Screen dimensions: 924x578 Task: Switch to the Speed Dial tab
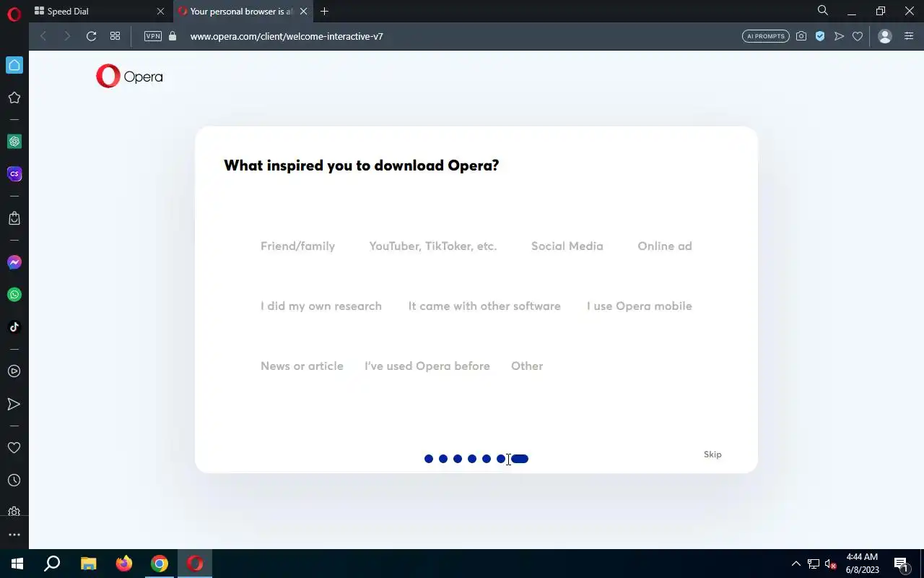pos(100,12)
